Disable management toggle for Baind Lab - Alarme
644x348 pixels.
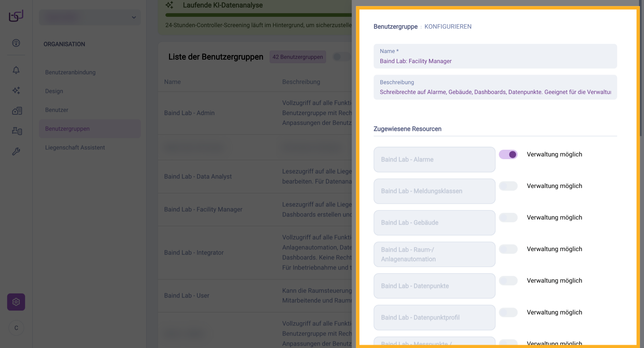click(x=508, y=154)
